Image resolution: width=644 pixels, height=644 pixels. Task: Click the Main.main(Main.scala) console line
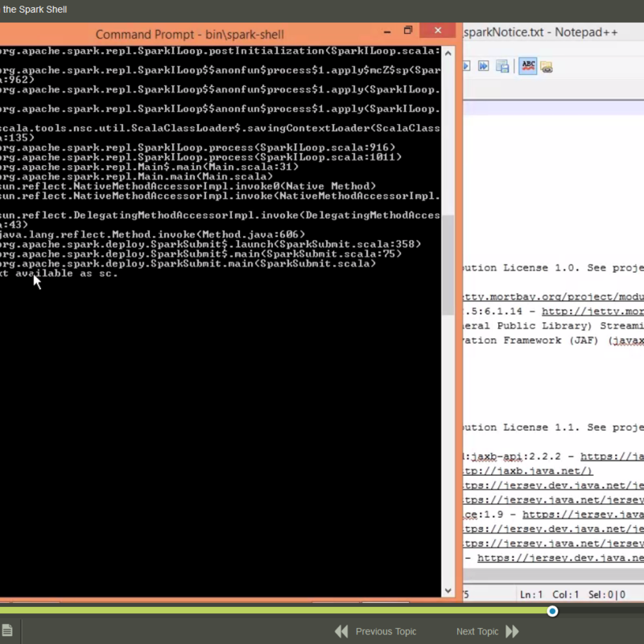coord(136,176)
